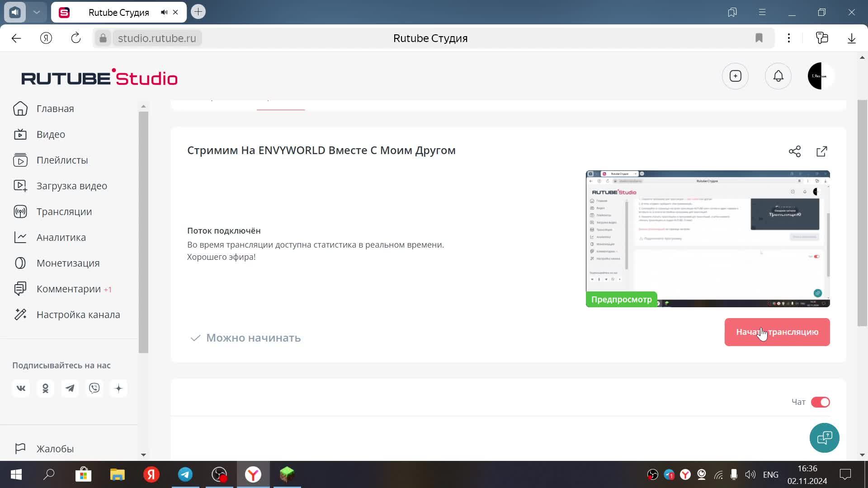Open the browser hamburger settings menu

pyautogui.click(x=762, y=13)
